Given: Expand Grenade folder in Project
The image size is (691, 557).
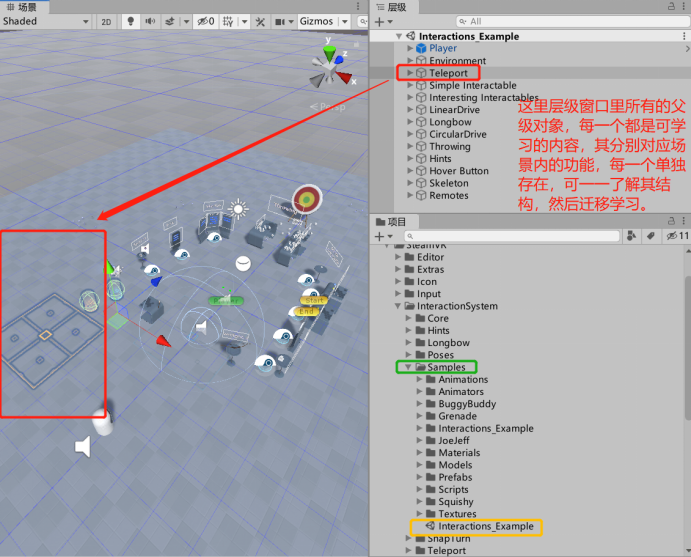Looking at the screenshot, I should [420, 416].
